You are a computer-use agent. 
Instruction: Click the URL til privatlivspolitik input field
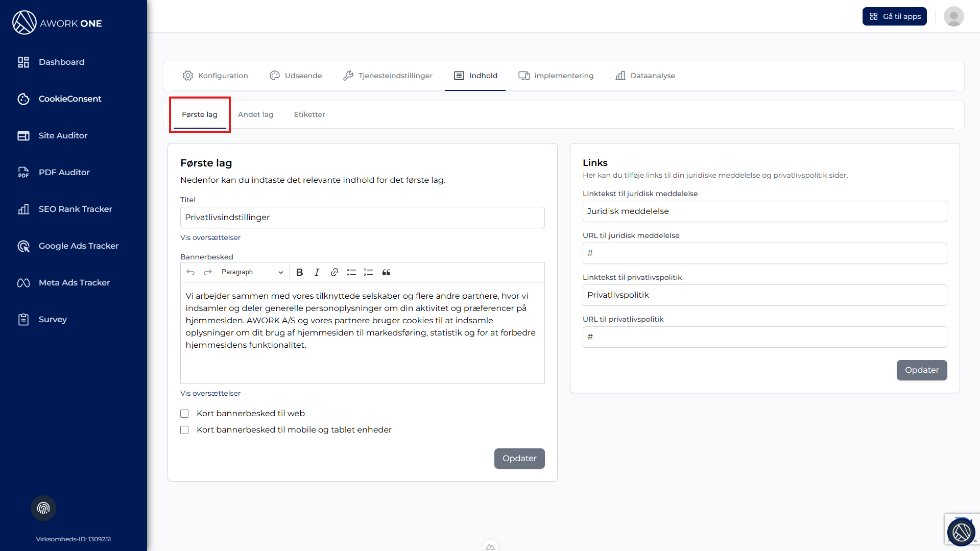[x=764, y=337]
